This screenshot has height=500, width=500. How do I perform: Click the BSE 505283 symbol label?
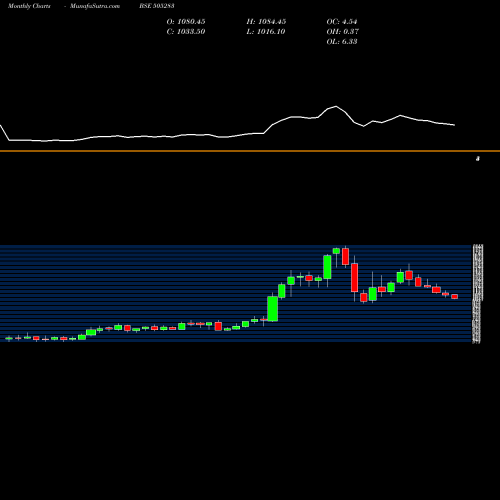coord(157,6)
